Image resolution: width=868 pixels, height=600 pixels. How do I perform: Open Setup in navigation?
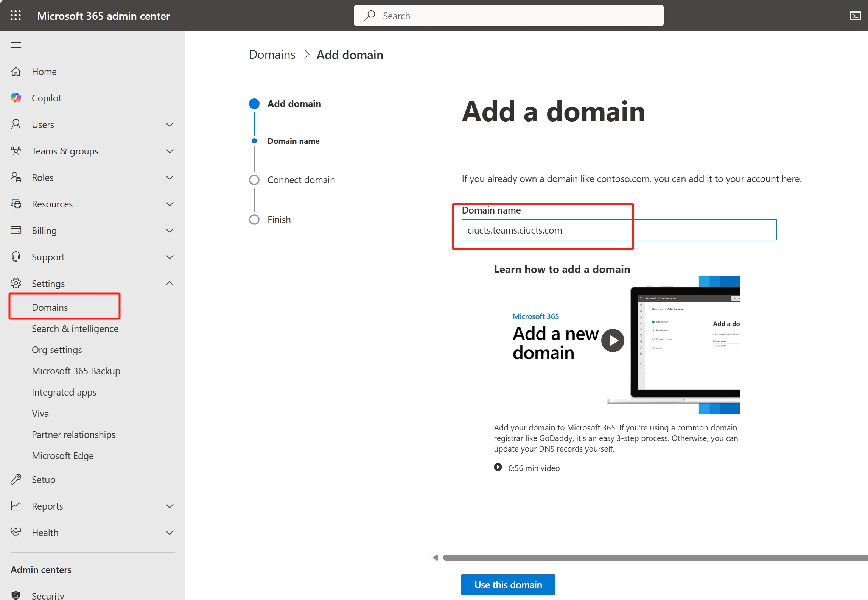click(x=44, y=480)
